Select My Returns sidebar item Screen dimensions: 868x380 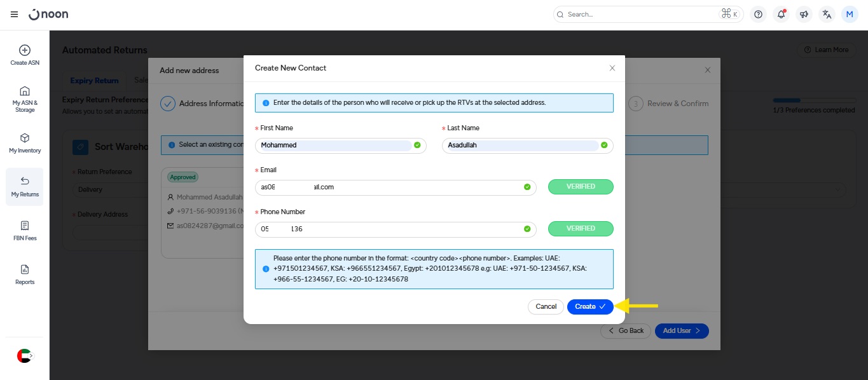[x=24, y=187]
